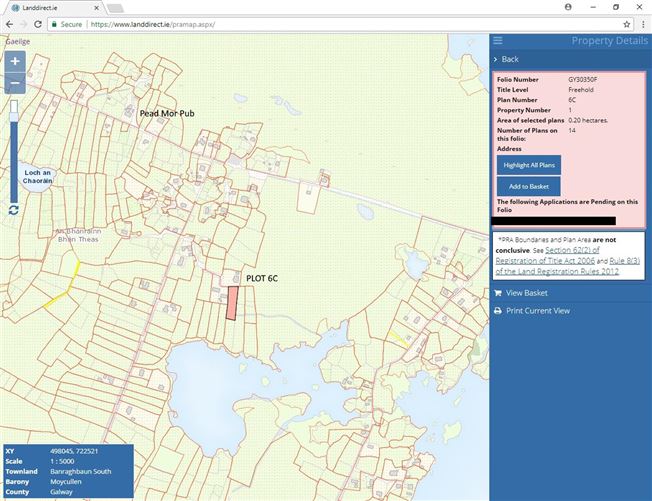Viewport: 652px width, 501px height.
Task: Open a new browser tab
Action: pyautogui.click(x=115, y=8)
